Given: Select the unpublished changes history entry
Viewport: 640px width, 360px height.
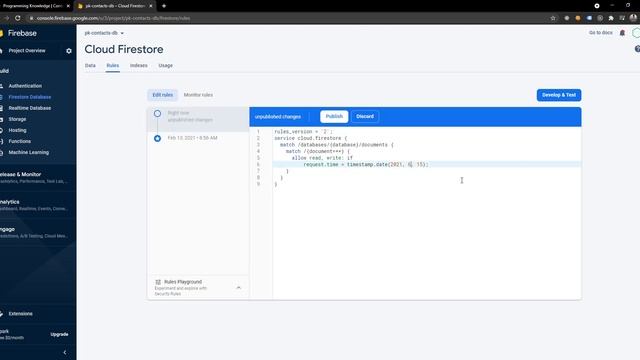Looking at the screenshot, I should [x=198, y=119].
